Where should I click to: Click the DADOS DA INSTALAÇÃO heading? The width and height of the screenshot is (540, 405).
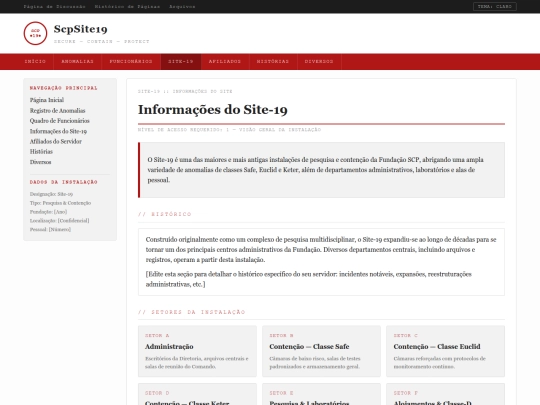[64, 182]
